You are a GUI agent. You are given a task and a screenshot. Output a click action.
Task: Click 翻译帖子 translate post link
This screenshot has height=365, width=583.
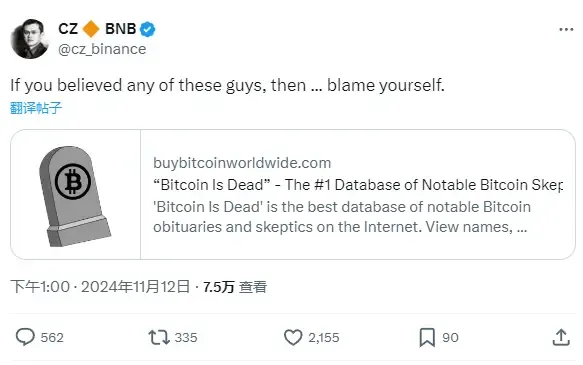click(36, 108)
